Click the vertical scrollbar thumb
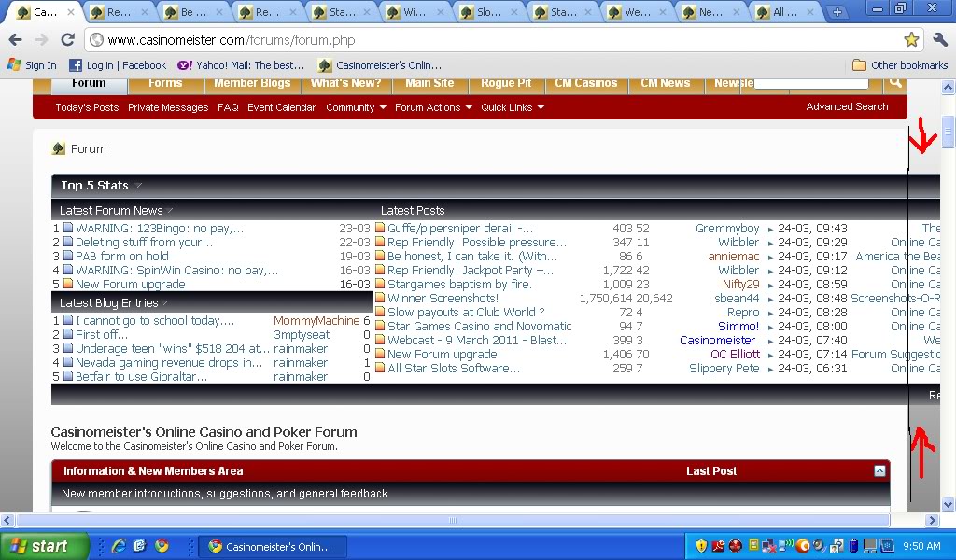Image resolution: width=956 pixels, height=560 pixels. click(948, 132)
